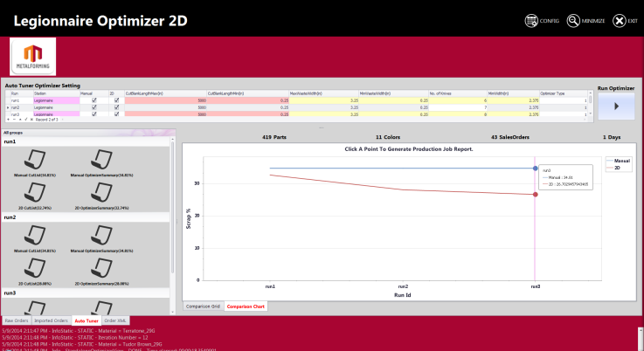
Task: Toggle Manual checkbox for run1
Action: (x=94, y=100)
